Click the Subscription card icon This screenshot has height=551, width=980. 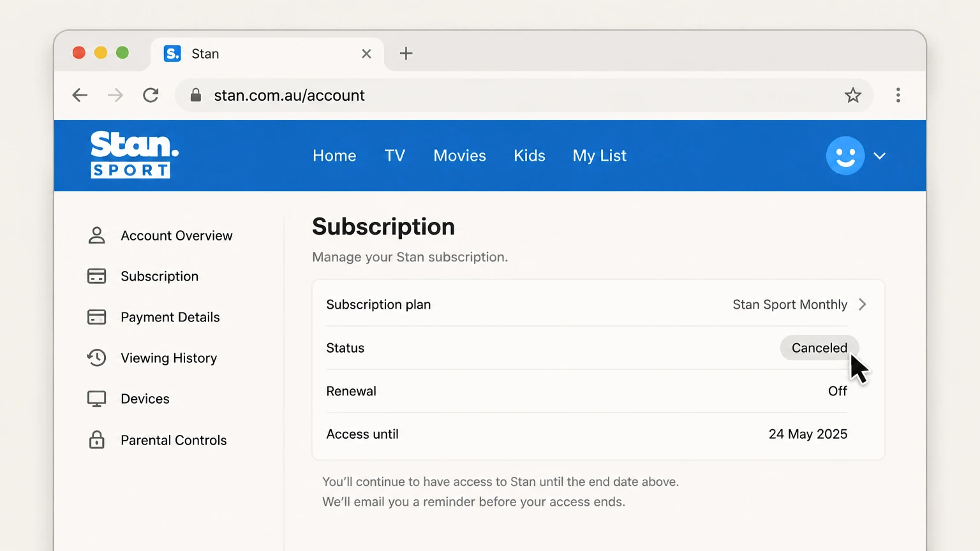[x=96, y=276]
